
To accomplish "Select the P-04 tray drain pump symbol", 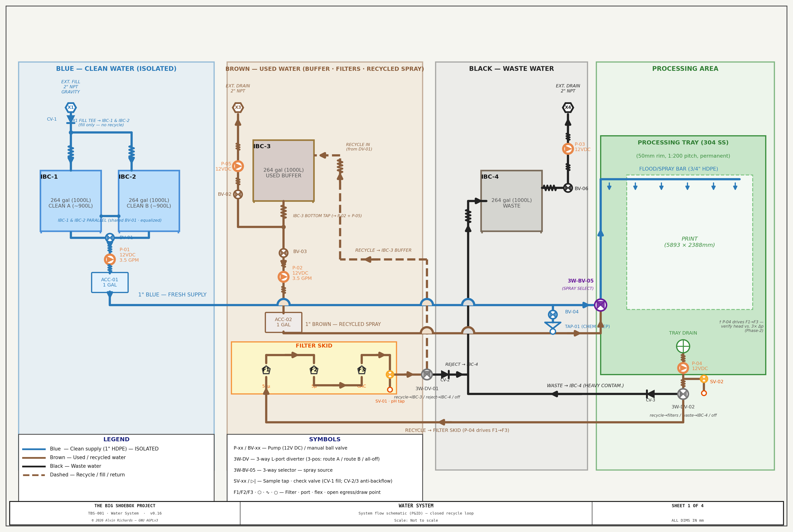I will 683,368.
